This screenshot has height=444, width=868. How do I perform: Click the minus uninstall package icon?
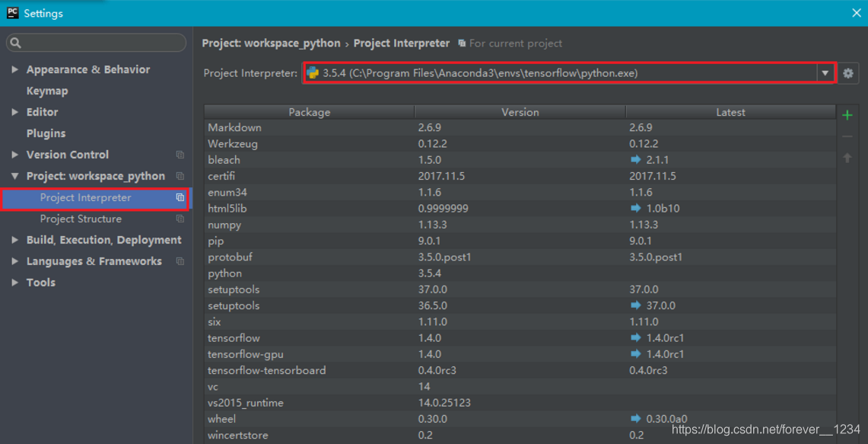pyautogui.click(x=847, y=136)
